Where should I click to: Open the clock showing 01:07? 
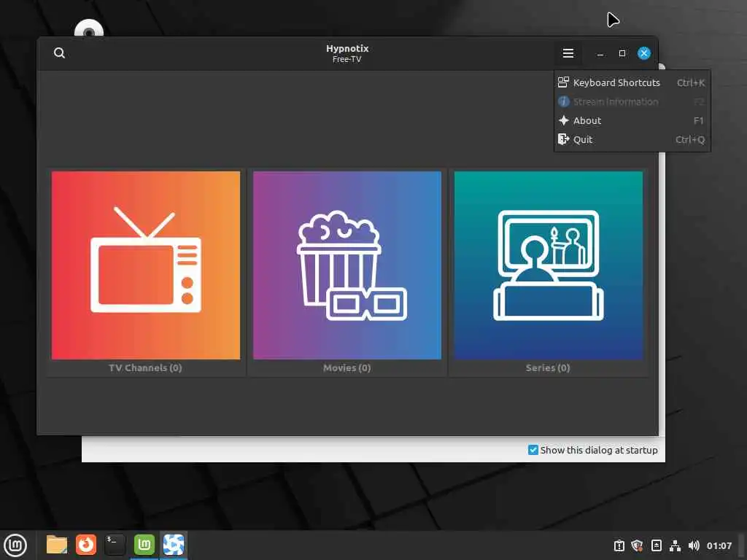[719, 545]
